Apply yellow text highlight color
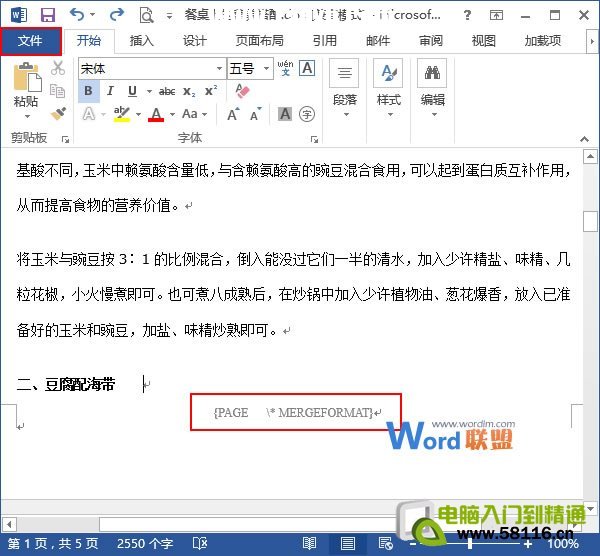This screenshot has width=600, height=556. [122, 114]
